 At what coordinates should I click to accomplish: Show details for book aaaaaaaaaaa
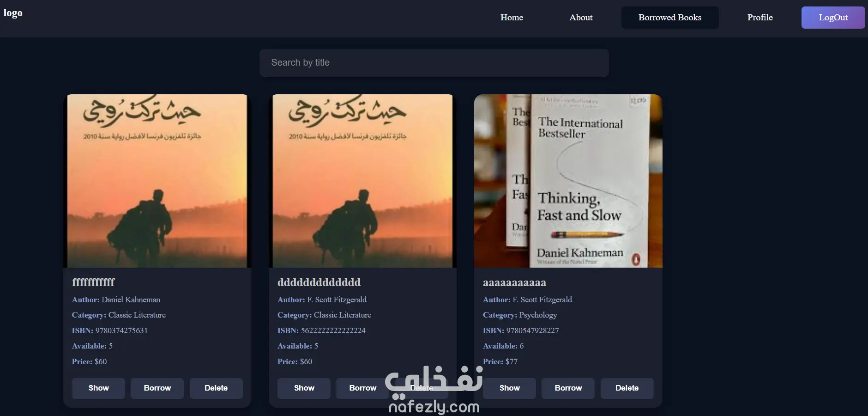coord(509,388)
